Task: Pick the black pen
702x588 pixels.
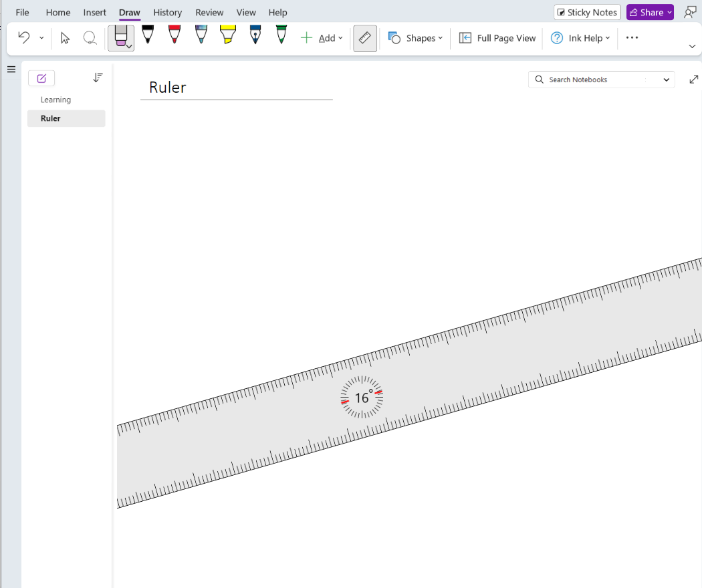Action: [x=148, y=35]
